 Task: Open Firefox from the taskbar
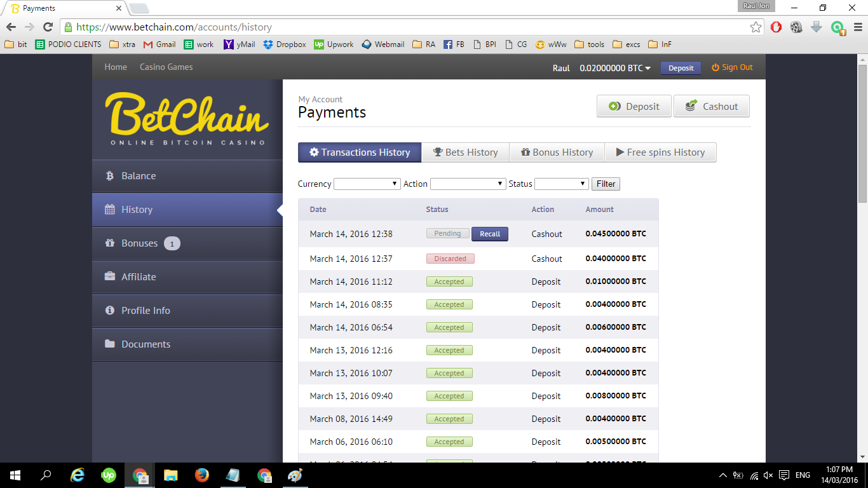pyautogui.click(x=202, y=475)
